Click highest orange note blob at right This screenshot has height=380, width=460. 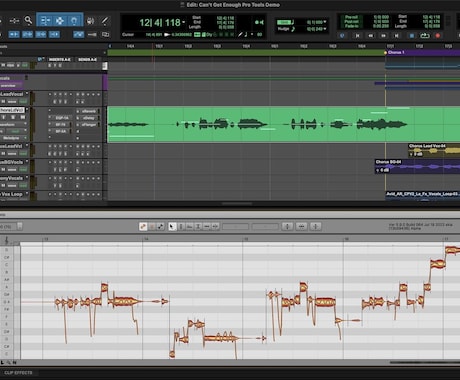tap(453, 250)
